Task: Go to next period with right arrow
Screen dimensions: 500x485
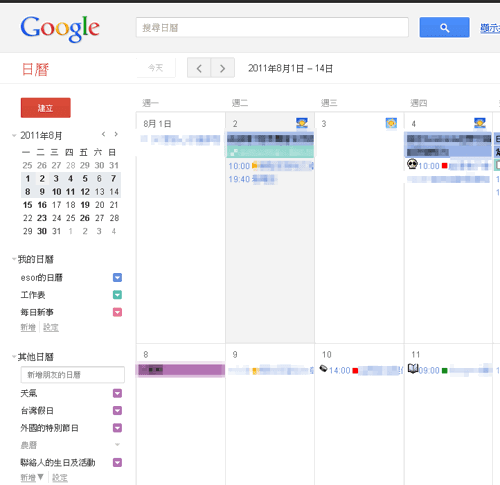Action: 222,68
